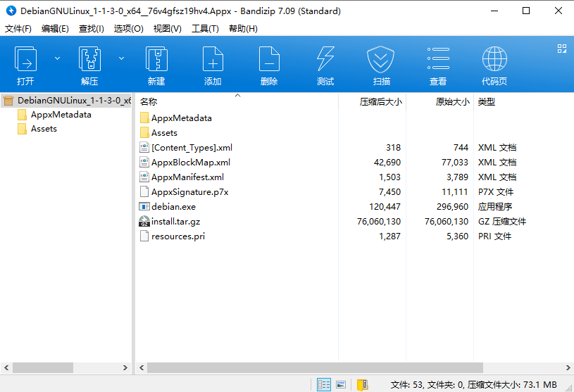
Task: Open the 查找(I) menu
Action: click(91, 29)
